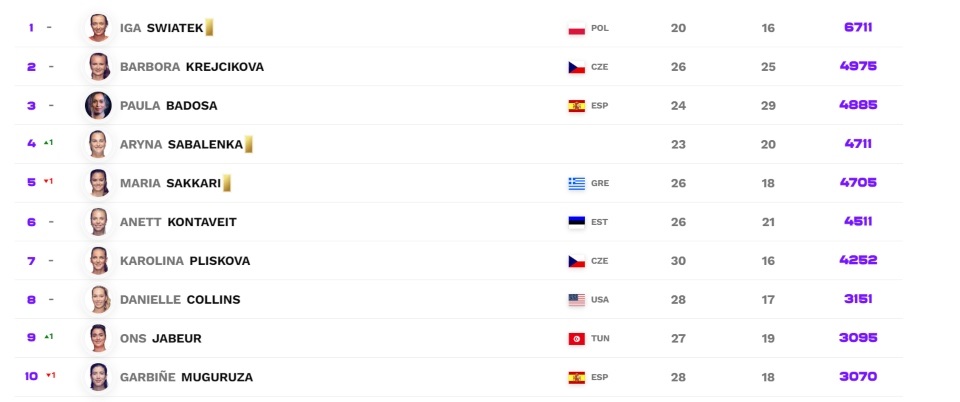Click the green up arrow beside rank 4
The width and height of the screenshot is (960, 402).
[47, 143]
